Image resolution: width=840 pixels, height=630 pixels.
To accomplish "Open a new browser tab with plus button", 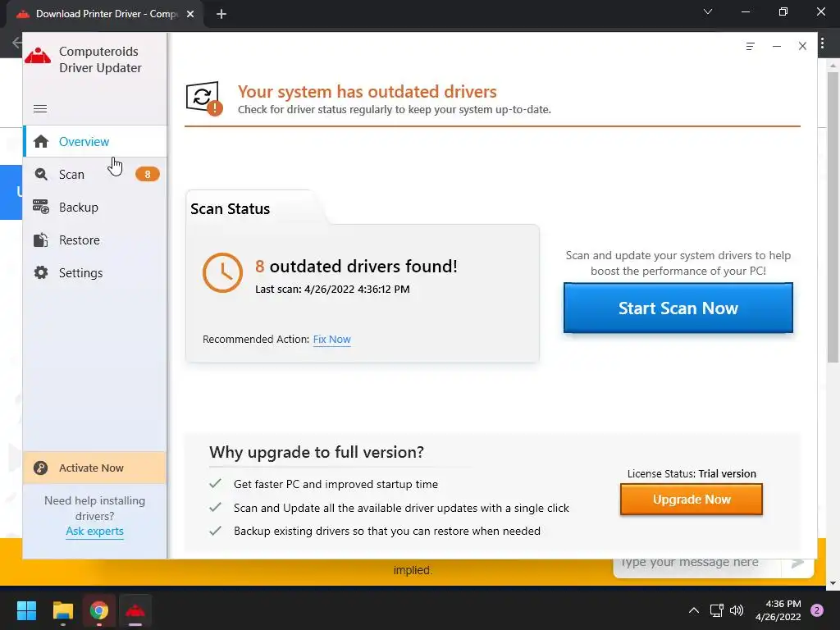I will 221,15.
